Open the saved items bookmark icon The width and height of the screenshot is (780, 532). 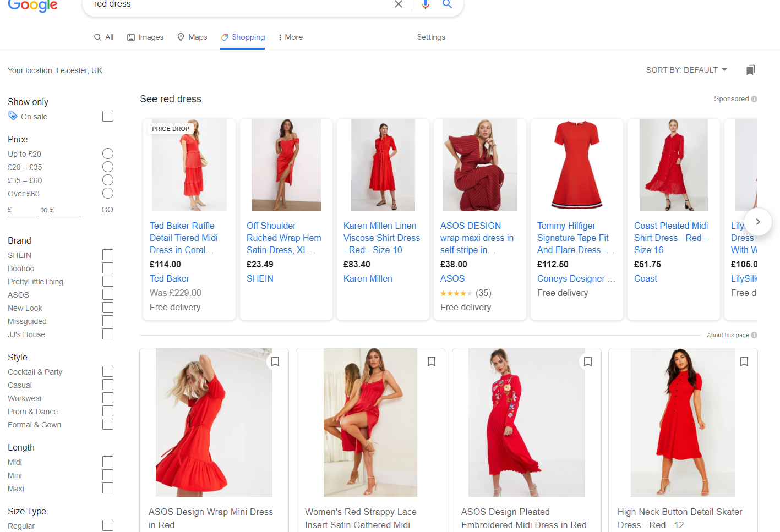click(750, 70)
